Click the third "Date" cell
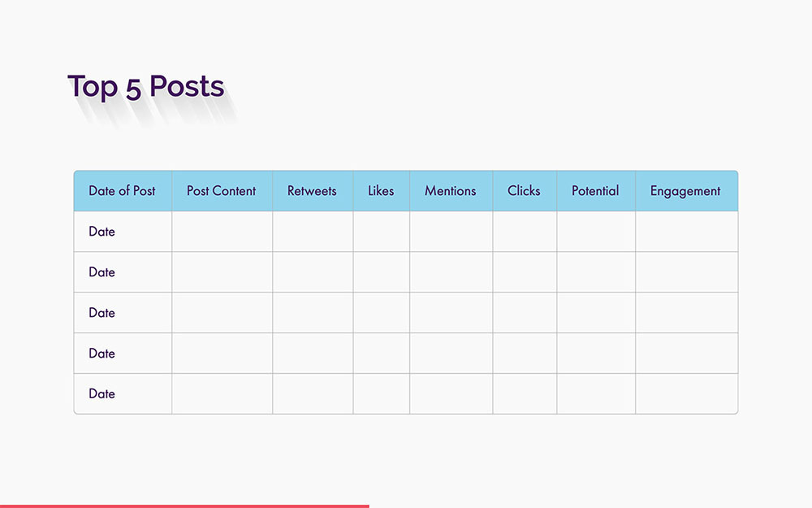This screenshot has height=508, width=812. pos(101,312)
